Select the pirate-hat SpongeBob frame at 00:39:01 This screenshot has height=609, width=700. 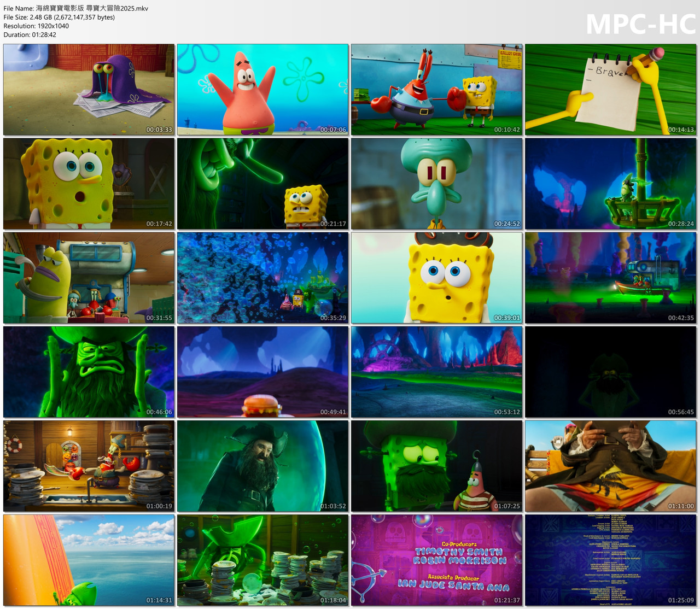(x=436, y=278)
